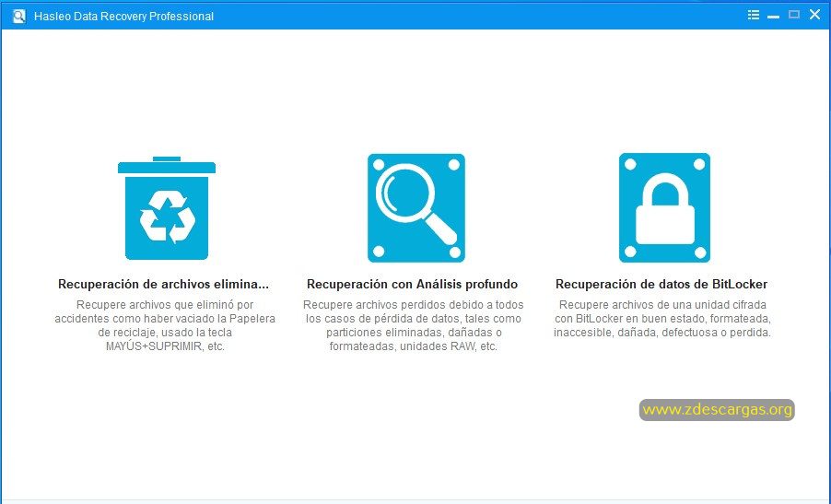Minimize the Hasleo window
Screen dimensions: 831x504
(773, 16)
